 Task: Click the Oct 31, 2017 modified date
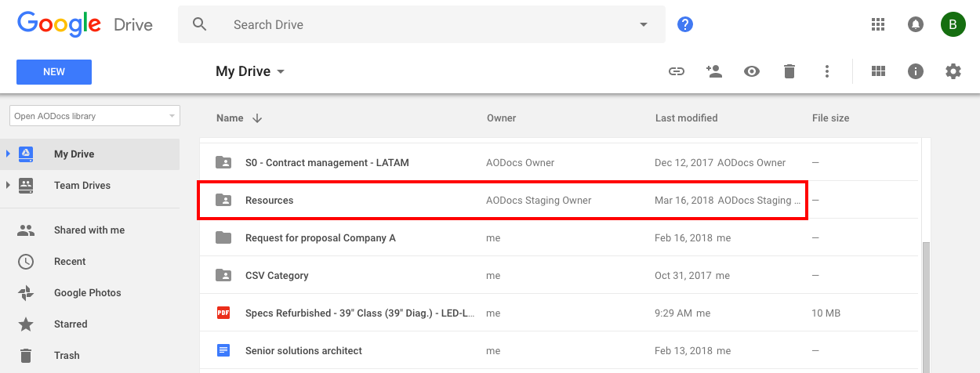click(x=682, y=276)
